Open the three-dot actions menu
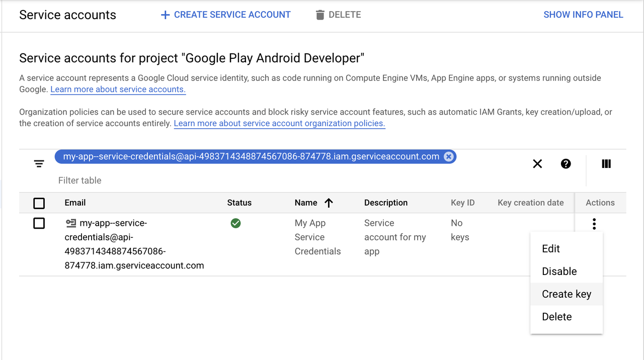The image size is (644, 360). [594, 224]
